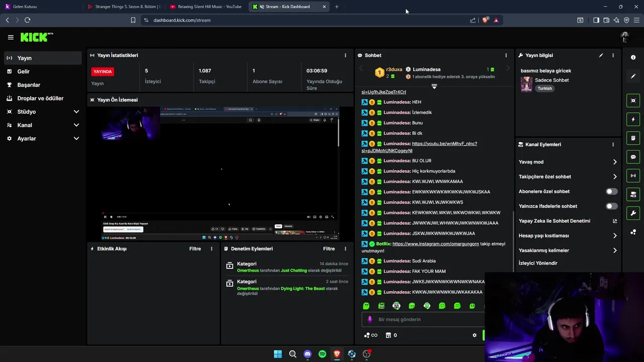The width and height of the screenshot is (644, 362).
Task: Open Takipçilere özel sohbet options
Action: (x=568, y=176)
